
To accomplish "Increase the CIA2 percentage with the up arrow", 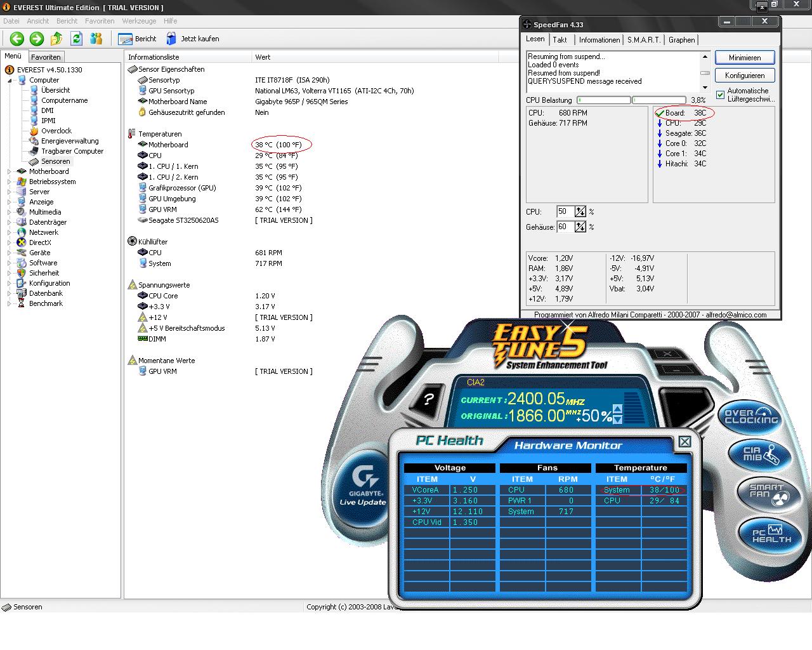I will tap(618, 409).
